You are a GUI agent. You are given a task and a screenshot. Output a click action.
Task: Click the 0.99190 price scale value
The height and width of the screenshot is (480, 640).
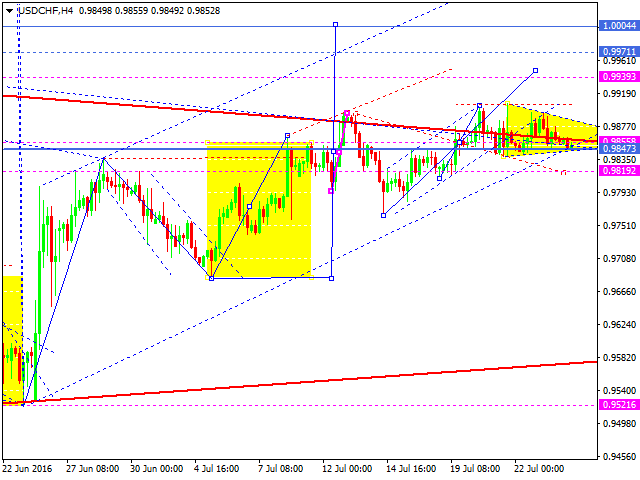[620, 94]
